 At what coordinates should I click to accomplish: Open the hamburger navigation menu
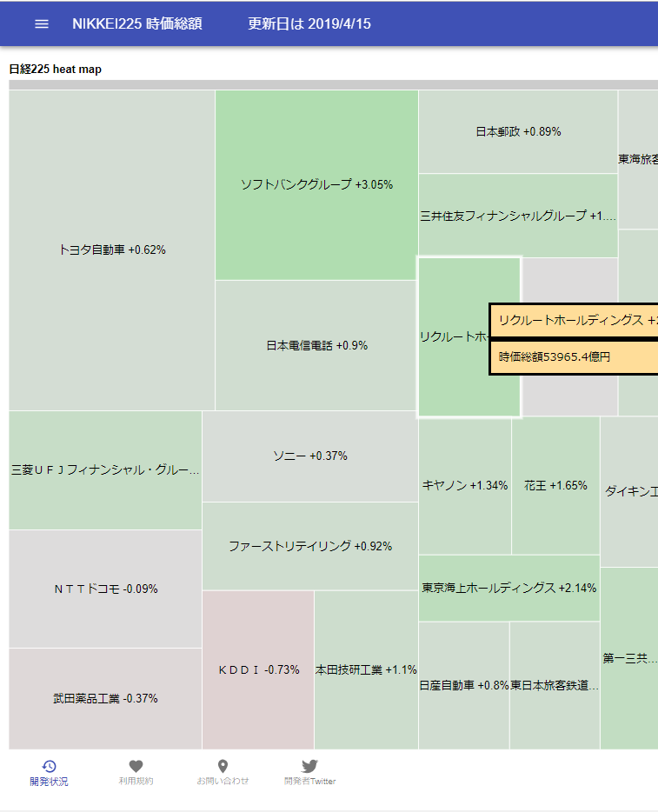pyautogui.click(x=41, y=23)
